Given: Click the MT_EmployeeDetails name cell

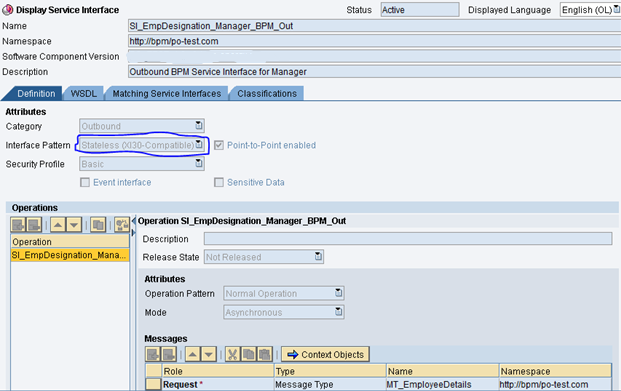Looking at the screenshot, I should tap(442, 384).
